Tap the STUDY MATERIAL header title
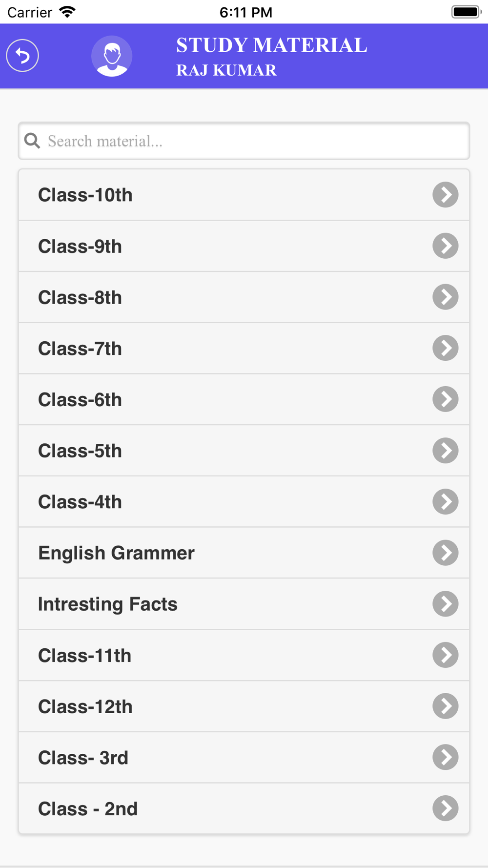 [272, 45]
